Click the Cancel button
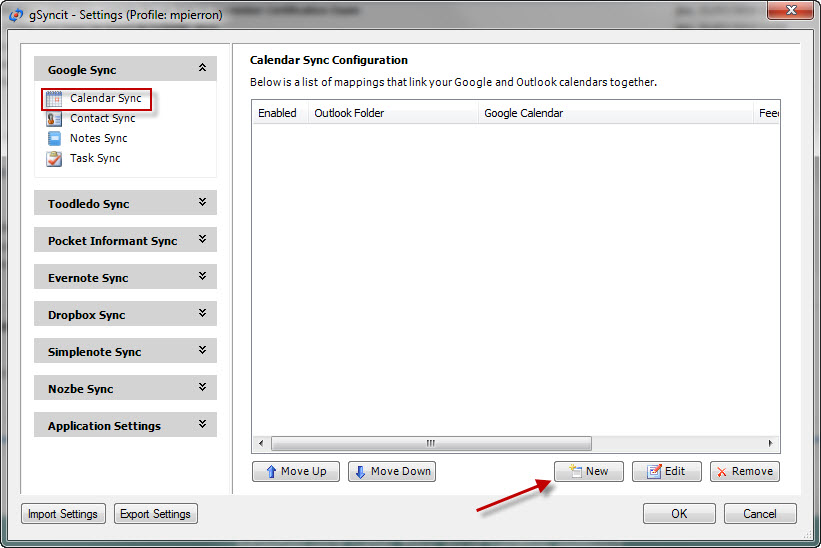This screenshot has width=821, height=548. coord(760,513)
